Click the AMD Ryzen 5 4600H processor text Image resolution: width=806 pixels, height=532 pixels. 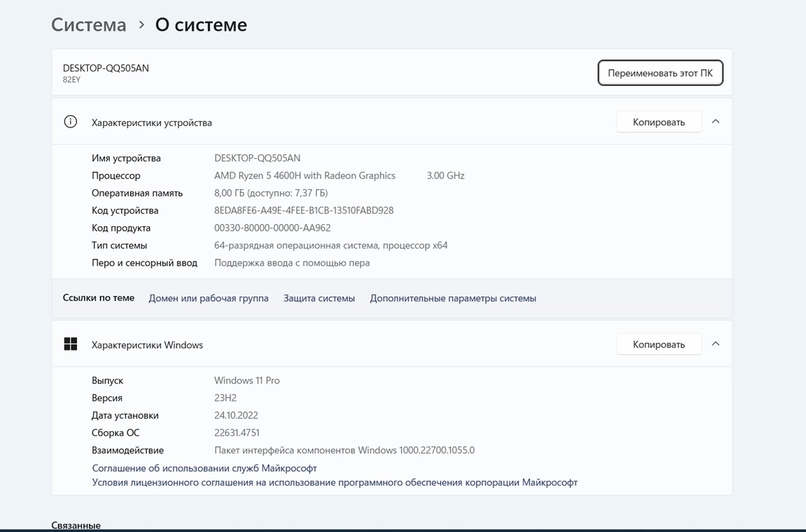coord(305,176)
